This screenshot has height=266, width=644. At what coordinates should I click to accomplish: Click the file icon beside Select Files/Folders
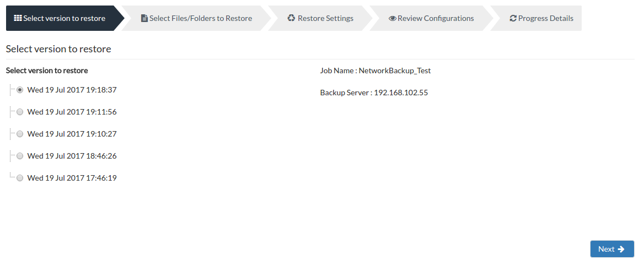point(144,18)
